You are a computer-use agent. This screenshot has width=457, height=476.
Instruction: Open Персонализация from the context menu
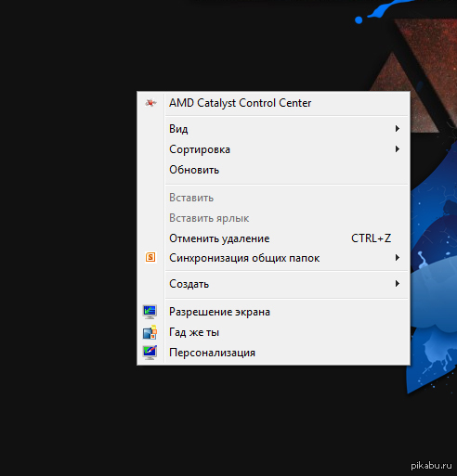point(273,353)
